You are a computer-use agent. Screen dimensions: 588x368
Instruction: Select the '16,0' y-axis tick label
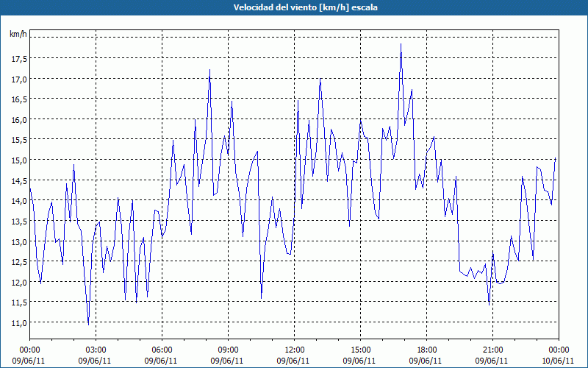click(18, 119)
